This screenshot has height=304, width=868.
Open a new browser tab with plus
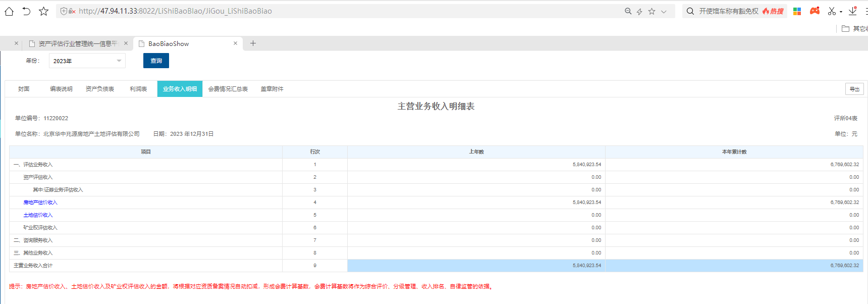click(253, 43)
